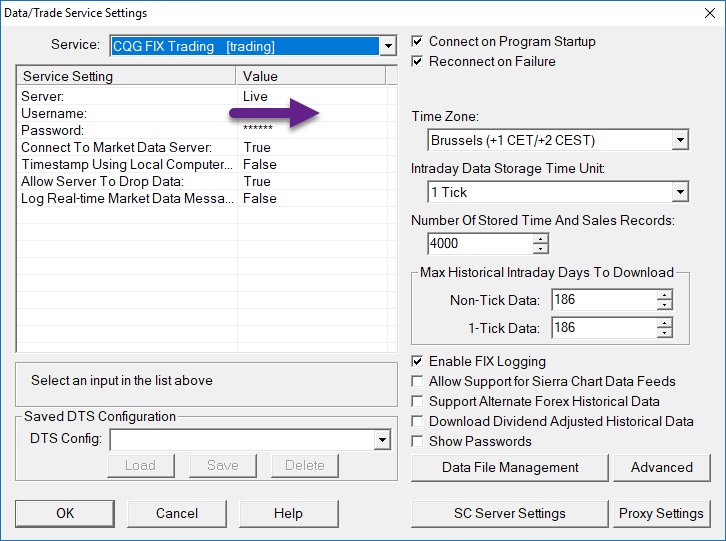Image resolution: width=726 pixels, height=541 pixels.
Task: Open SC Server Settings
Action: pos(510,513)
